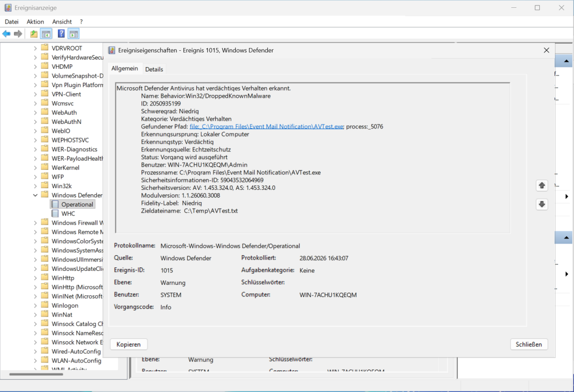Select Windows Remote Management in the tree
574x392 pixels.
click(x=77, y=232)
